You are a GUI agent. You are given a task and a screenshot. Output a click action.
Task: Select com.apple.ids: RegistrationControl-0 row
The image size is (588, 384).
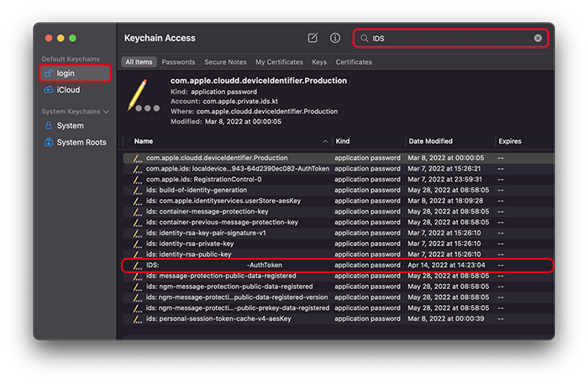tap(339, 179)
